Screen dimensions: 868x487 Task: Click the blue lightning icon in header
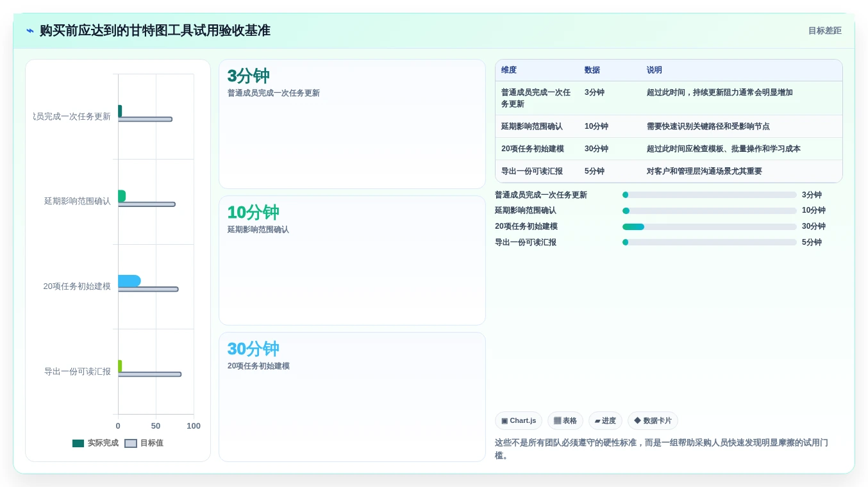coord(29,31)
